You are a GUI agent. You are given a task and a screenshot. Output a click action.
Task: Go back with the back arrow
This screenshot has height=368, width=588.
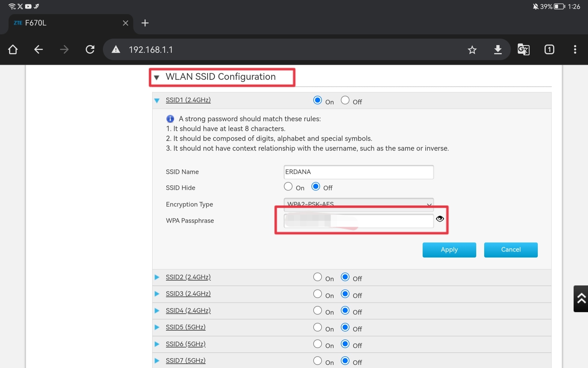coord(38,49)
